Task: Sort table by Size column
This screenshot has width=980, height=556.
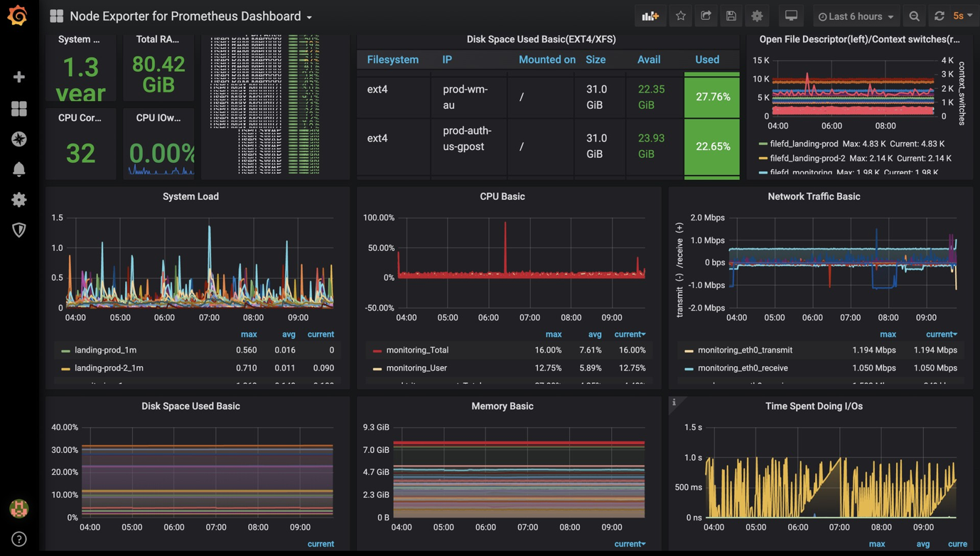Action: pos(596,60)
